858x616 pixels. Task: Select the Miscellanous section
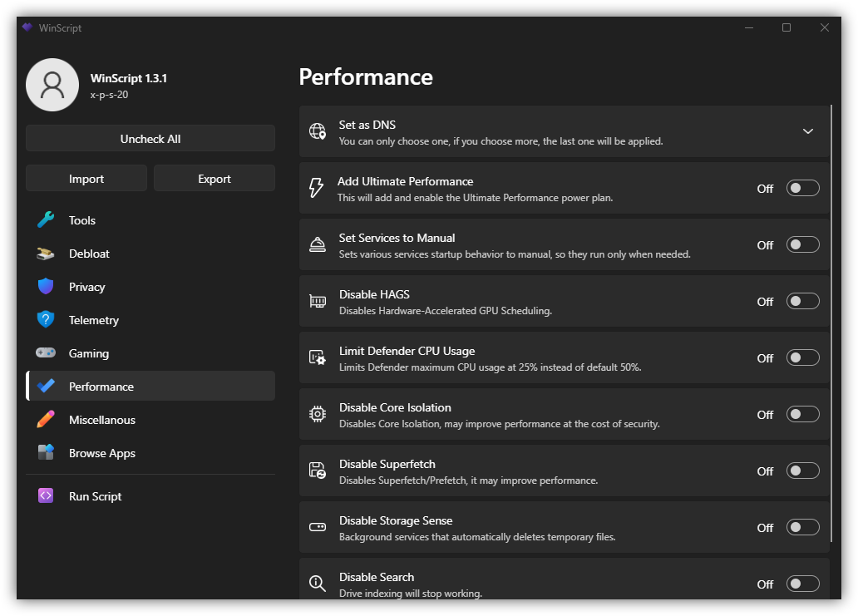coord(150,420)
